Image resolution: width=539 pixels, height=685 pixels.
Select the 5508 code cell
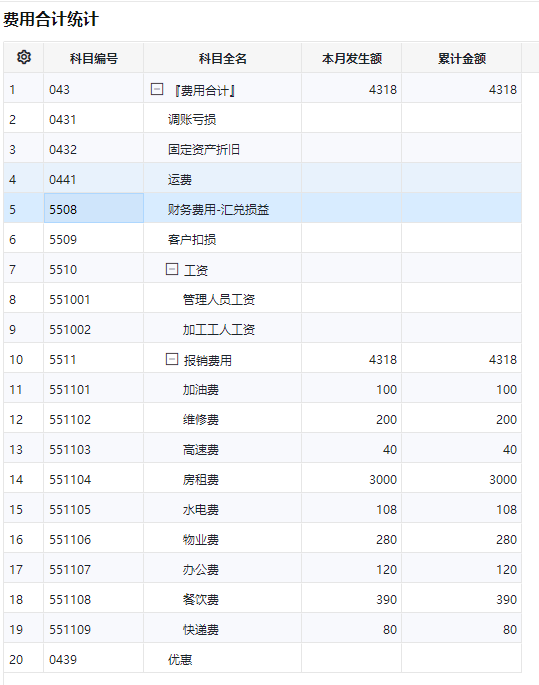click(x=93, y=208)
